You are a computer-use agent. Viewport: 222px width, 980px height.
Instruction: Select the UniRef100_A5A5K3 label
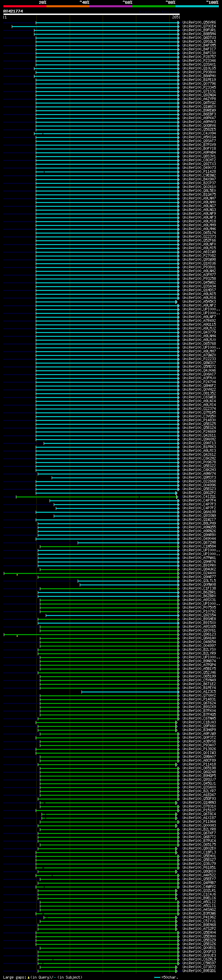coord(199,302)
